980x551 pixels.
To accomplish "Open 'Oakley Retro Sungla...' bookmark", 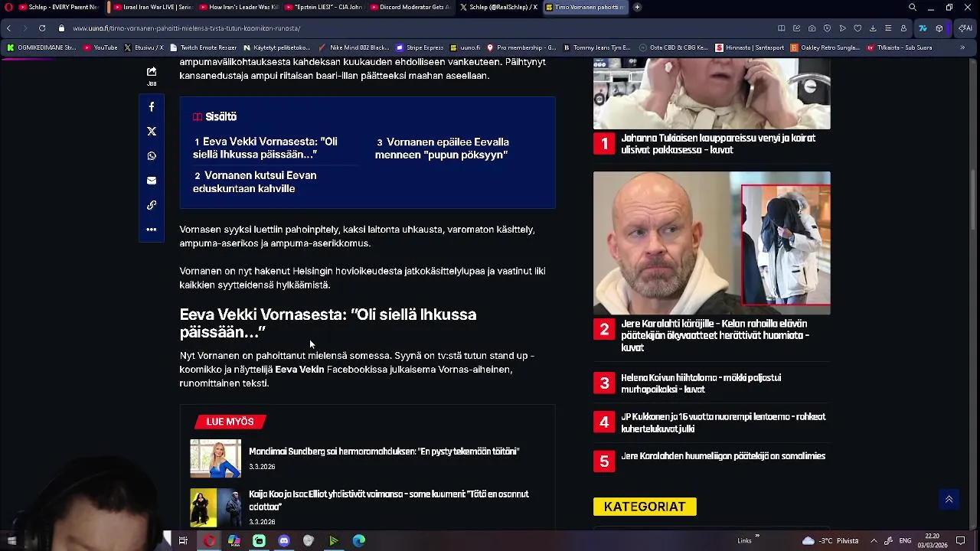I will click(825, 47).
